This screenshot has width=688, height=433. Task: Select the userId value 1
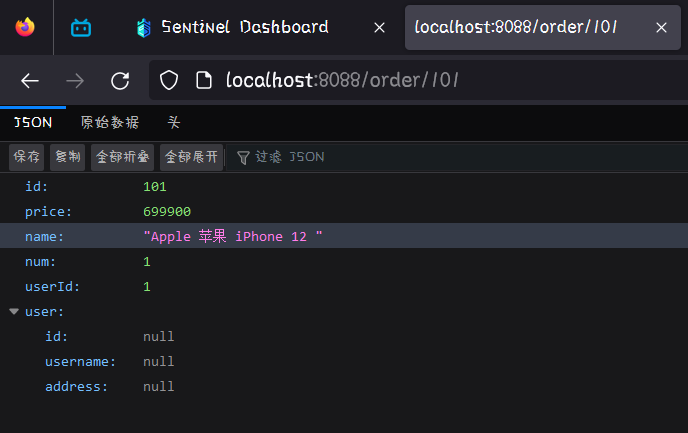(x=147, y=287)
